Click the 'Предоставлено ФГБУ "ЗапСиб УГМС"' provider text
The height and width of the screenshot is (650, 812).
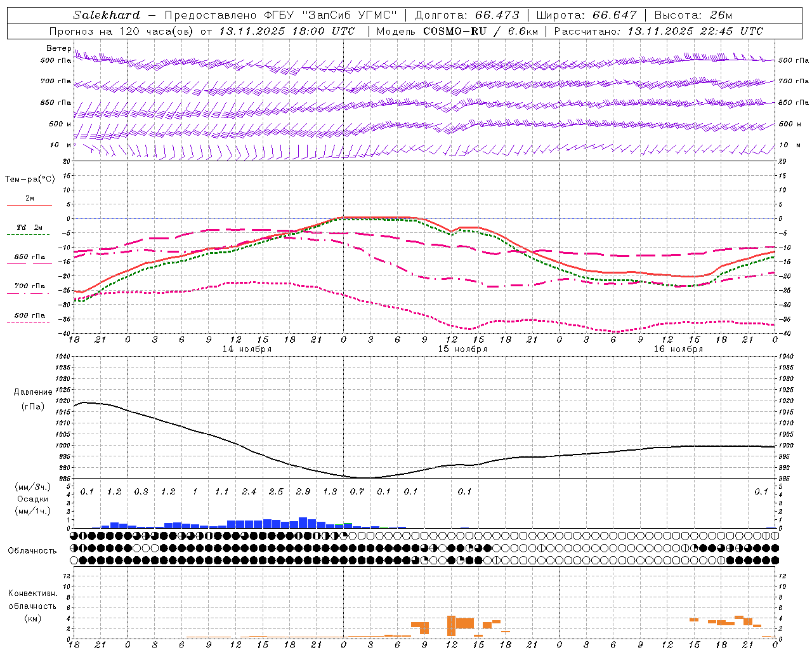click(x=280, y=15)
